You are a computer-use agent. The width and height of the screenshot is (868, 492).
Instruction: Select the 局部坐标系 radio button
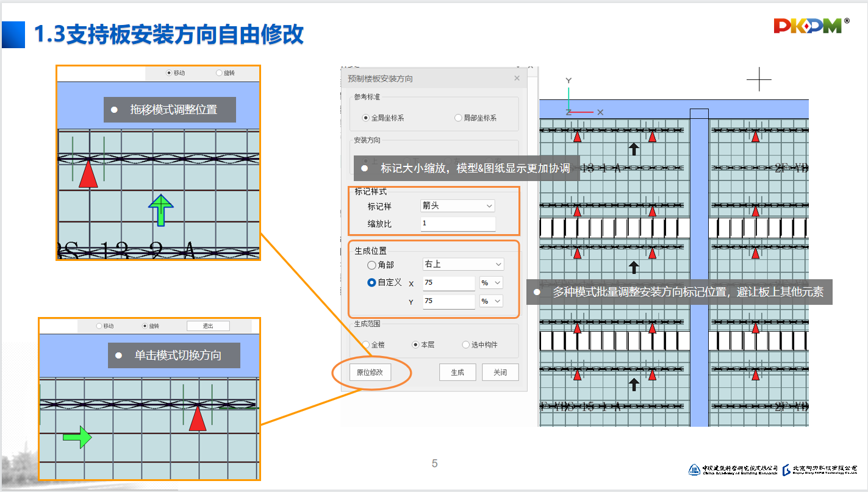[458, 118]
